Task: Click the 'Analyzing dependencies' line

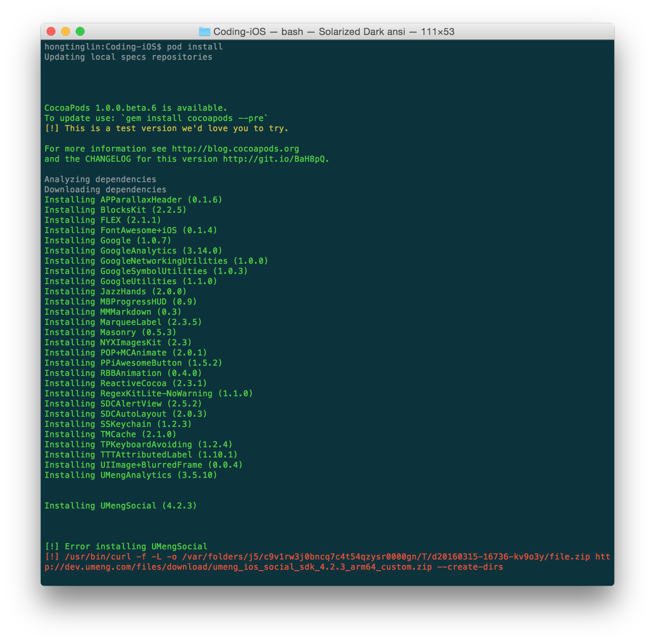Action: point(100,180)
